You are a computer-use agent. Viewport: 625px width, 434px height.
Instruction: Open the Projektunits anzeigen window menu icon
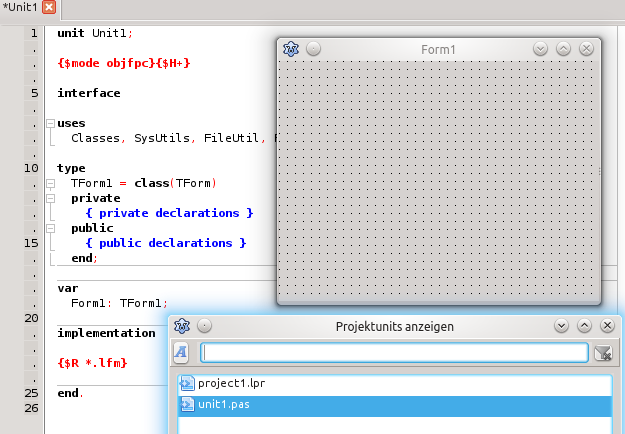[x=182, y=325]
